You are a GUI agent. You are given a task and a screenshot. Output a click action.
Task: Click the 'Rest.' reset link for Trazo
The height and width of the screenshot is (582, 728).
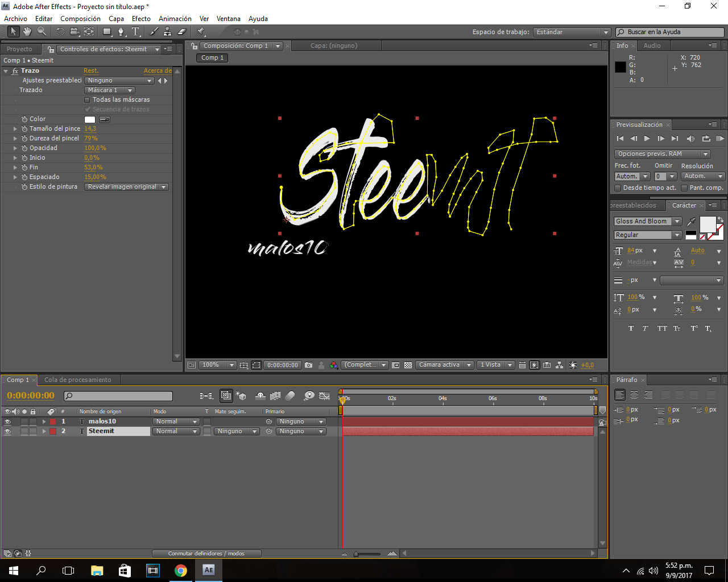click(91, 71)
